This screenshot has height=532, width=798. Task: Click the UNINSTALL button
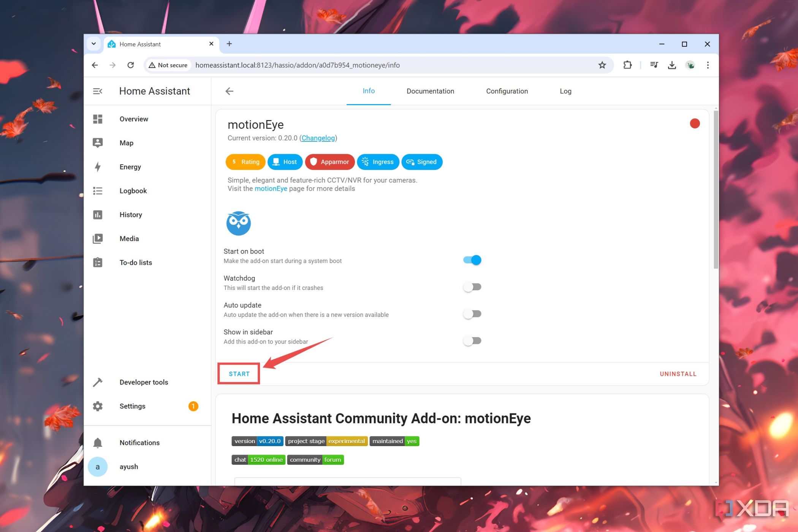coord(678,374)
